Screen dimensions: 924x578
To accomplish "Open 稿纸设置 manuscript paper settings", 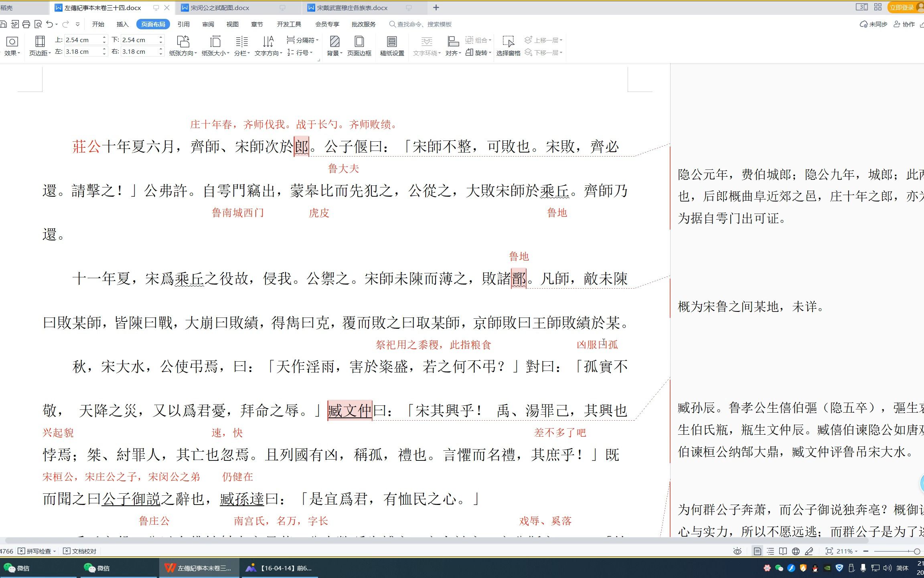I will pyautogui.click(x=392, y=46).
